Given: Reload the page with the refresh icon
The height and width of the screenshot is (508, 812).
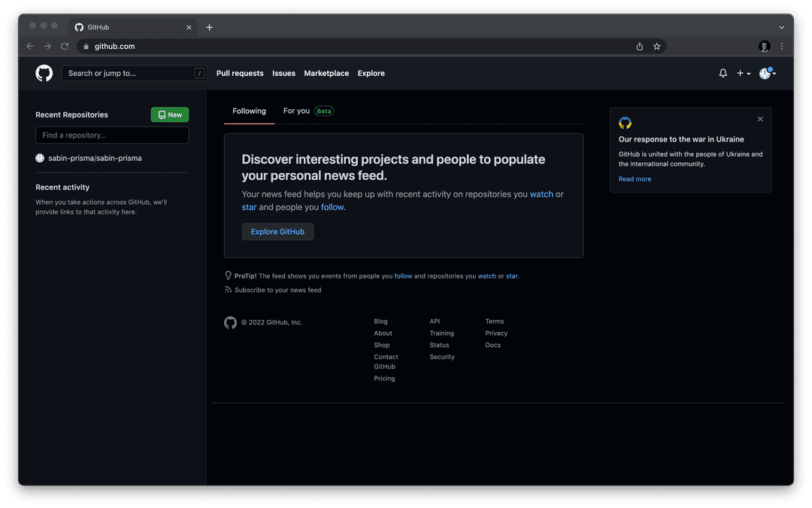Looking at the screenshot, I should point(65,46).
